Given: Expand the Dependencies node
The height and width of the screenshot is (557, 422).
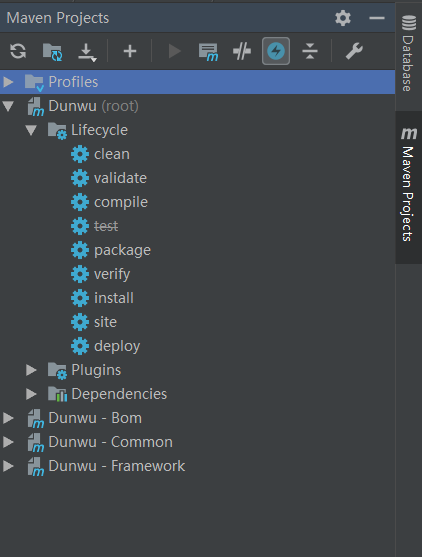Looking at the screenshot, I should (x=31, y=394).
